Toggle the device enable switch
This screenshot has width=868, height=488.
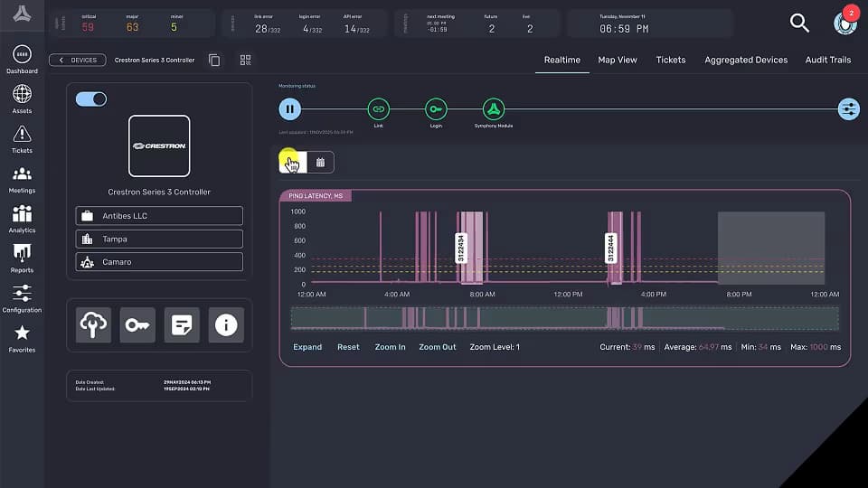click(91, 99)
